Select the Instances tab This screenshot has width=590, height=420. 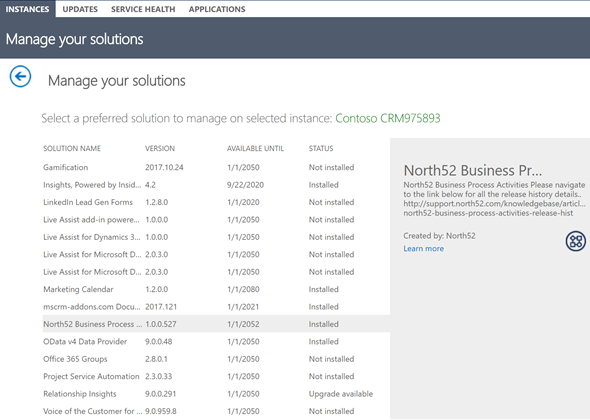(27, 9)
